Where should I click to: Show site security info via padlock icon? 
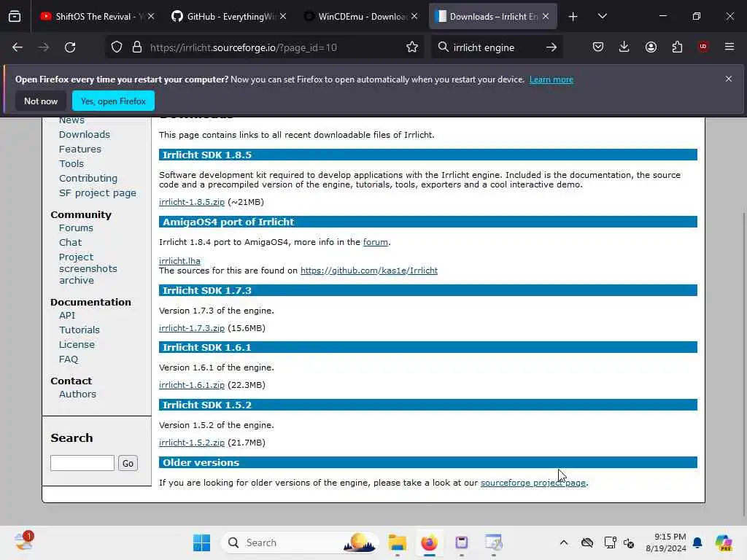tap(137, 47)
